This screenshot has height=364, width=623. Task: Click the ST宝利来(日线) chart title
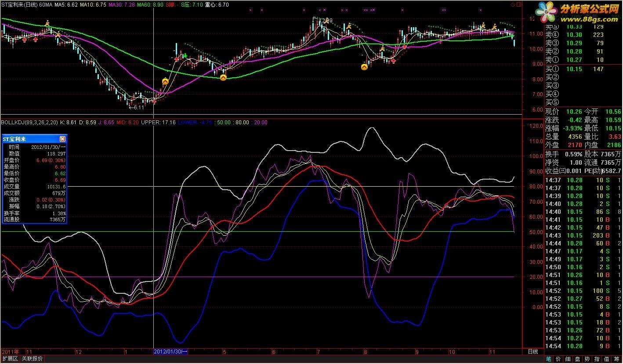tap(19, 4)
